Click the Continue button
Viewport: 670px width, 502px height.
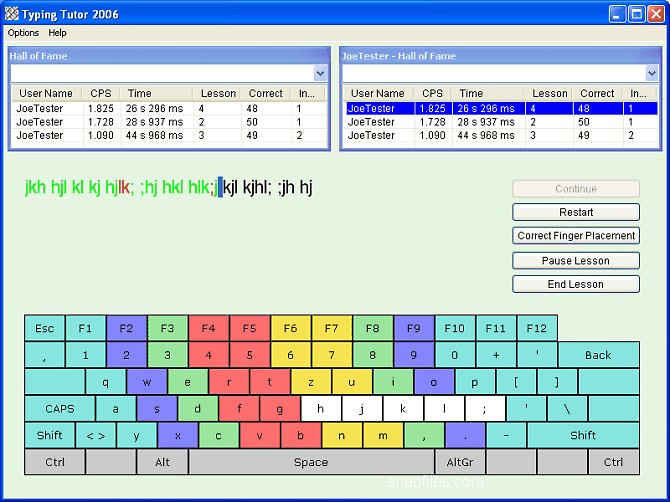(x=576, y=189)
